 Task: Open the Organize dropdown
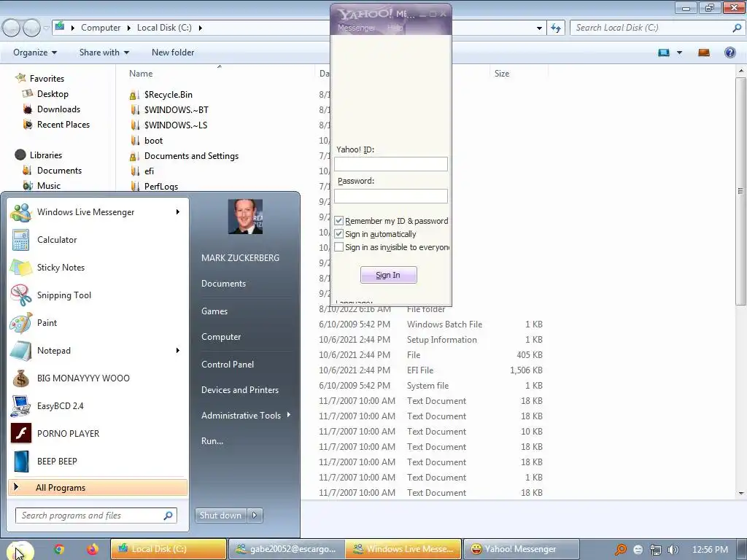coord(35,52)
